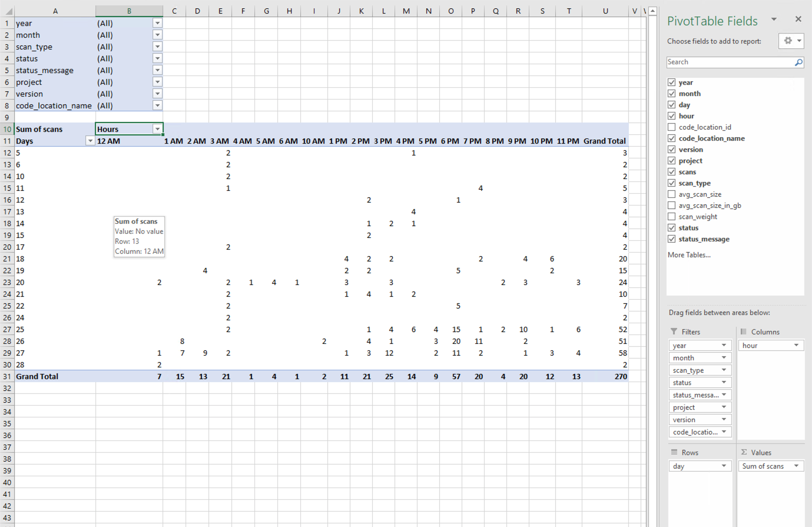Click the More Tables link

688,255
